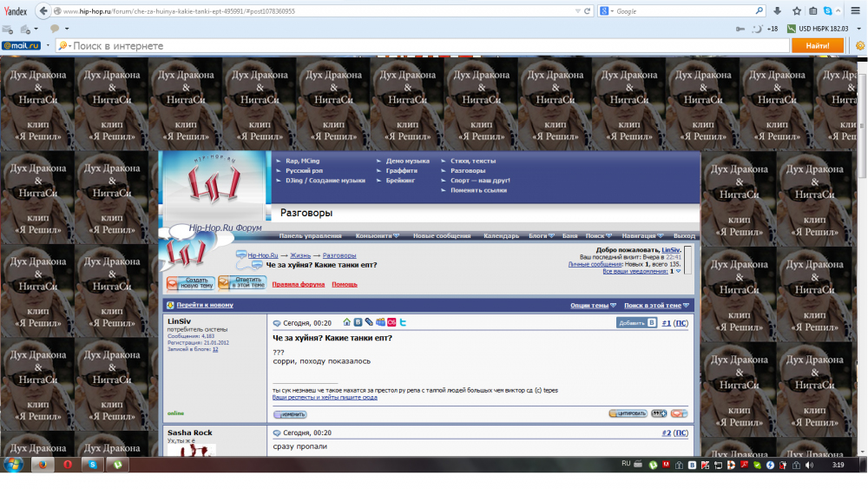
Task: Open Панель управления in forum navbar
Action: coord(310,236)
